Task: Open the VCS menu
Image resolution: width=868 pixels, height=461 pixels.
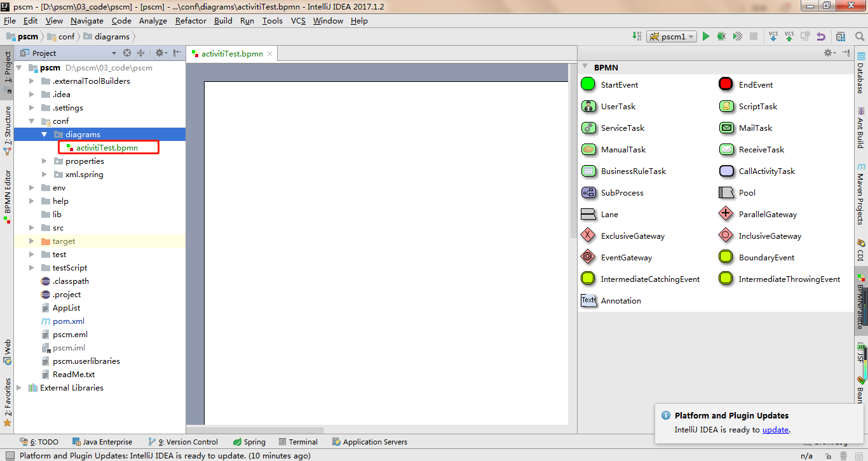Action: click(298, 20)
